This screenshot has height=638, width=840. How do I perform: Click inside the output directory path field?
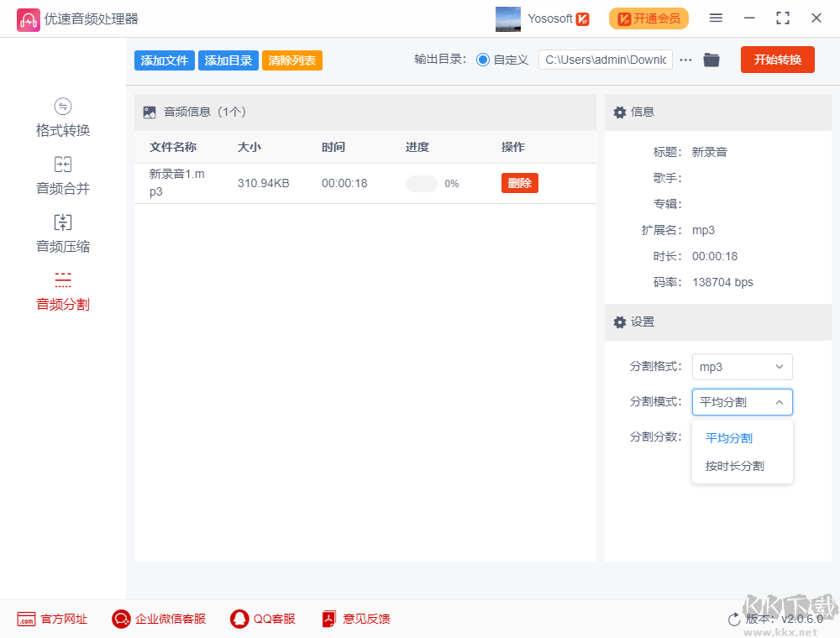[x=605, y=60]
